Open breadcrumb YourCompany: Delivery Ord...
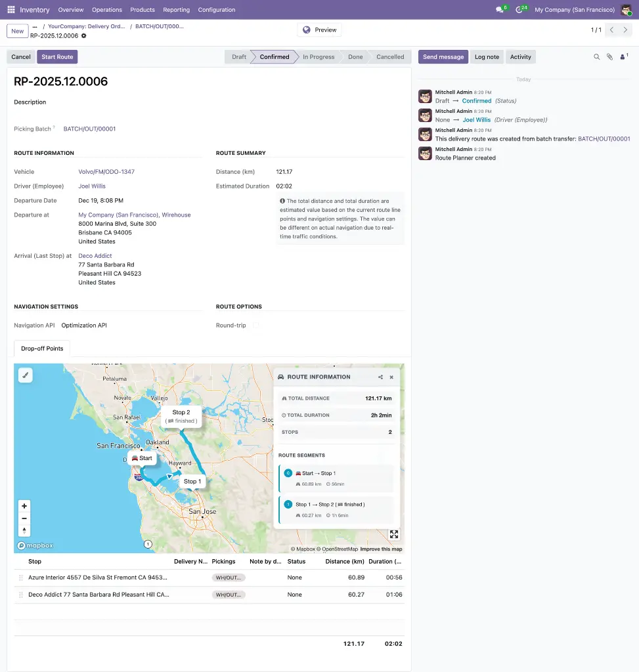Image resolution: width=639 pixels, height=672 pixels. tap(86, 26)
